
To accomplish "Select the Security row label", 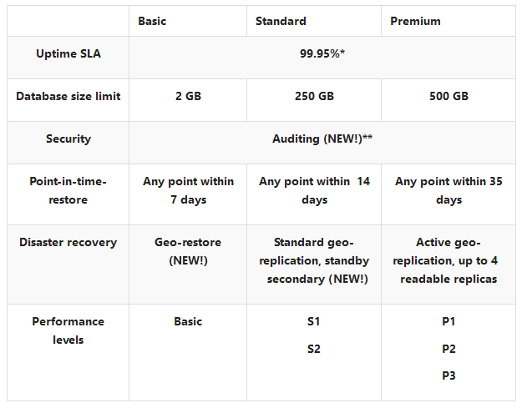I will click(68, 139).
